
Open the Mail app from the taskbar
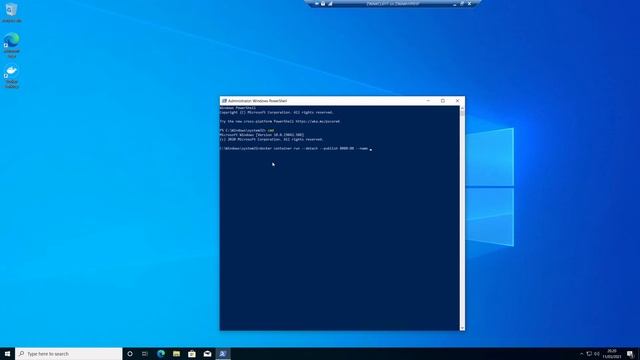click(x=207, y=353)
